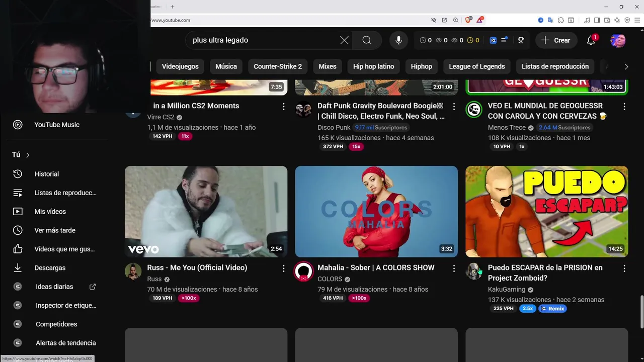Image resolution: width=644 pixels, height=362 pixels.
Task: Open options menu for Project Zomboid video
Action: (x=624, y=268)
